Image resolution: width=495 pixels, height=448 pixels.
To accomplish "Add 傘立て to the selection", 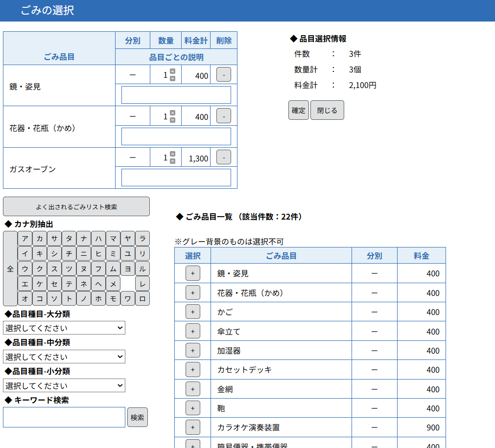I will pos(192,331).
